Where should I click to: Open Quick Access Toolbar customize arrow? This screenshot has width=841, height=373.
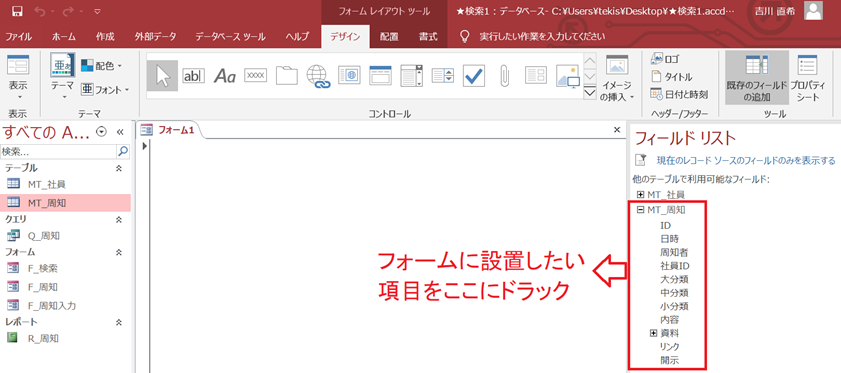click(97, 11)
